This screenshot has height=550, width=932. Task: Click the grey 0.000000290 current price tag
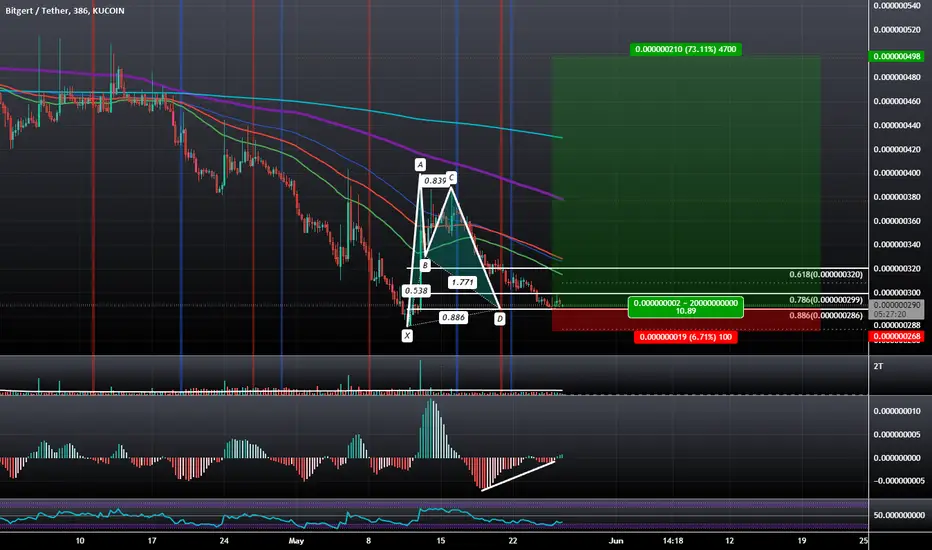click(x=898, y=305)
